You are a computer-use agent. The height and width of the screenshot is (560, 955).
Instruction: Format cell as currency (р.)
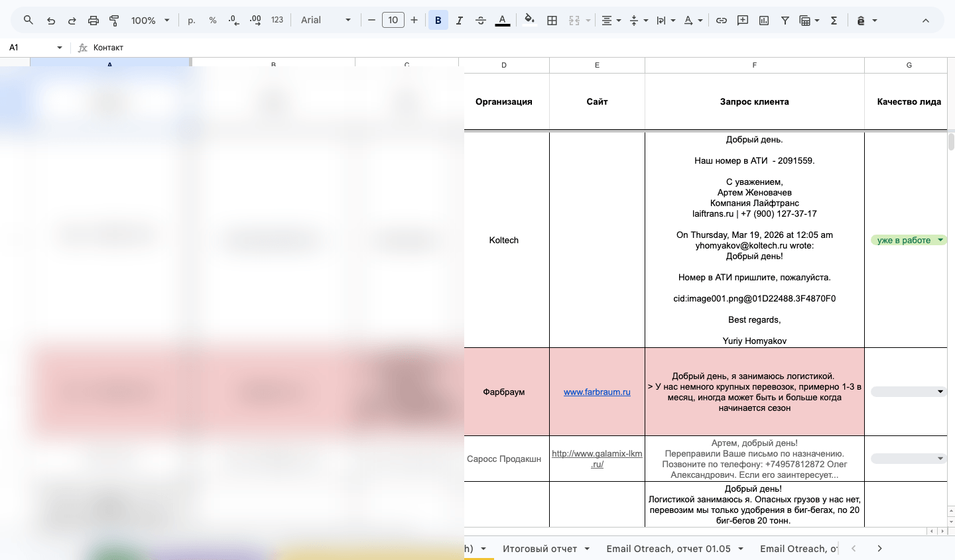[x=192, y=21]
